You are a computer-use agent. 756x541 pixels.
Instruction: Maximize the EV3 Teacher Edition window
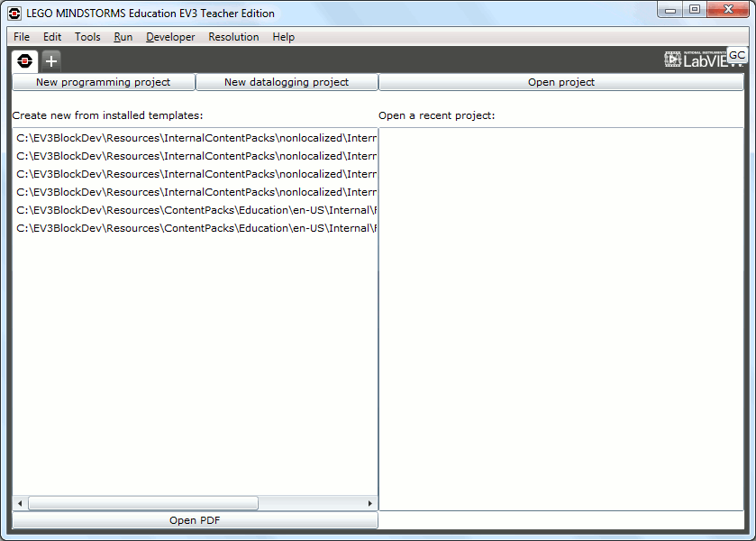[x=695, y=10]
